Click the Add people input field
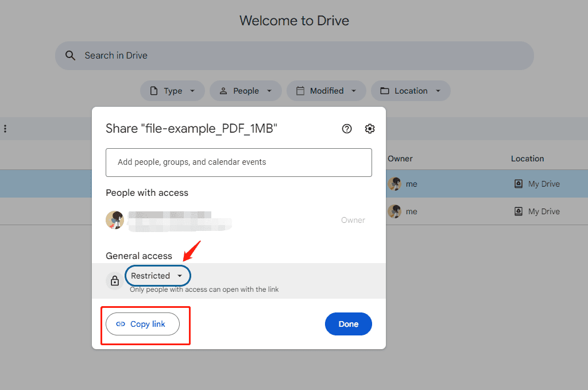This screenshot has width=588, height=390. 239,163
